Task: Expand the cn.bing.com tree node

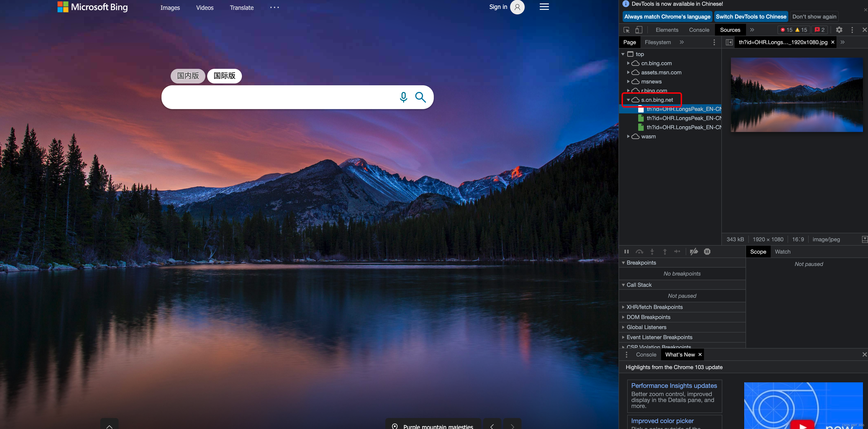Action: click(x=628, y=63)
